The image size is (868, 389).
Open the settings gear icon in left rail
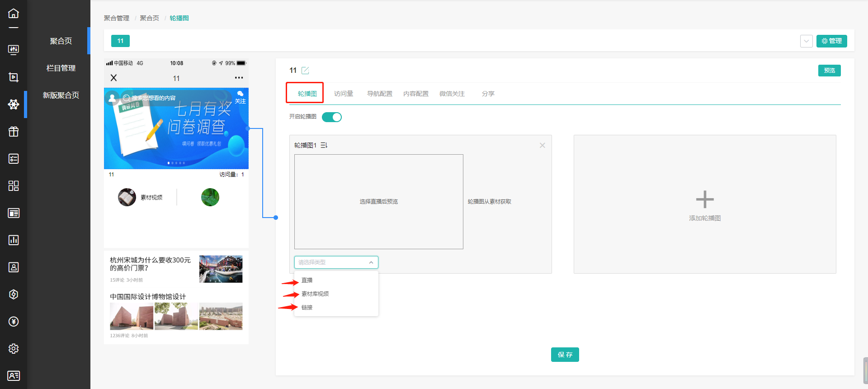coord(14,348)
